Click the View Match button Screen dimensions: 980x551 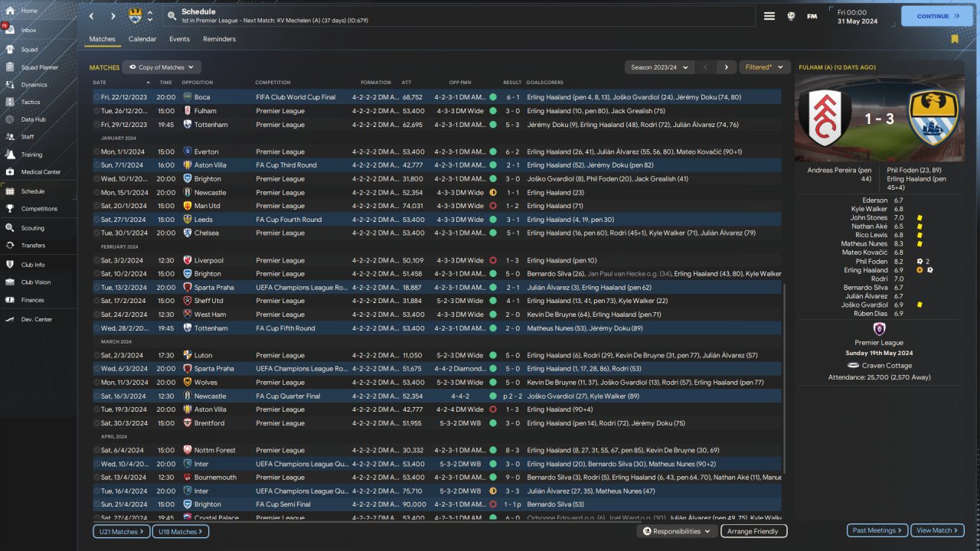pyautogui.click(x=937, y=530)
